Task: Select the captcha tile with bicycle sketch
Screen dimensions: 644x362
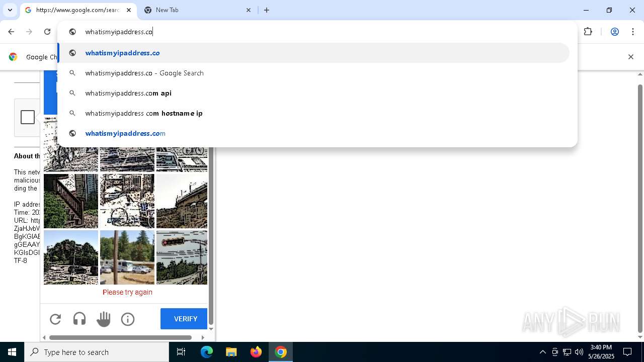Action: [127, 201]
